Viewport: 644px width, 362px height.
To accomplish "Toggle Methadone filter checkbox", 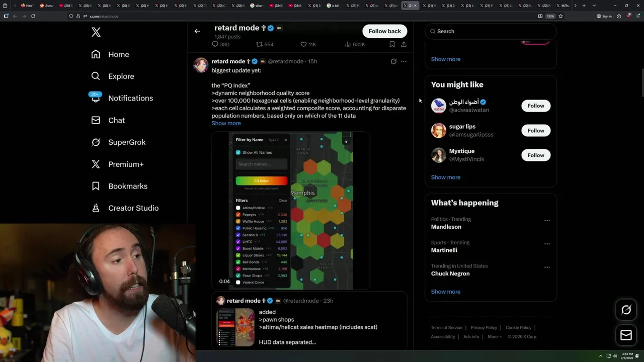I will (238, 269).
